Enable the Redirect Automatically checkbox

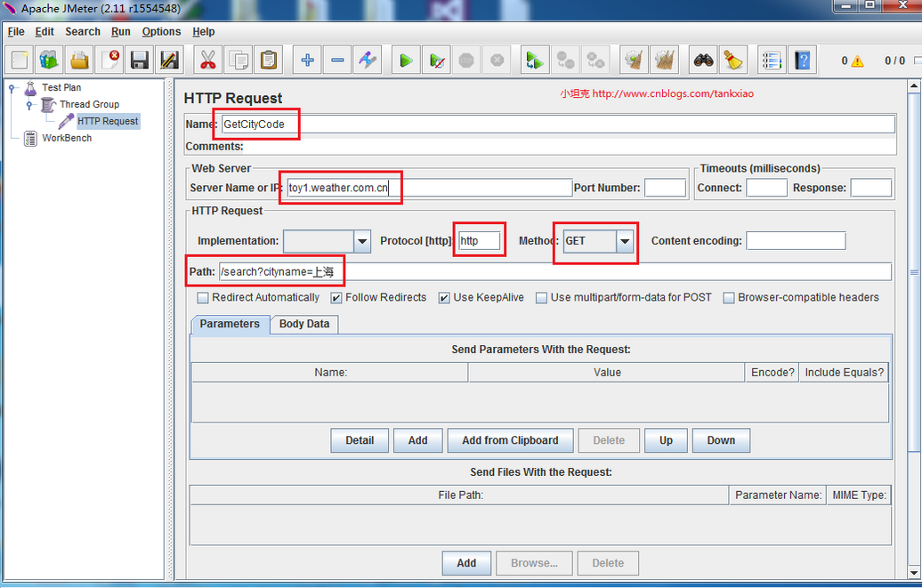(x=203, y=298)
